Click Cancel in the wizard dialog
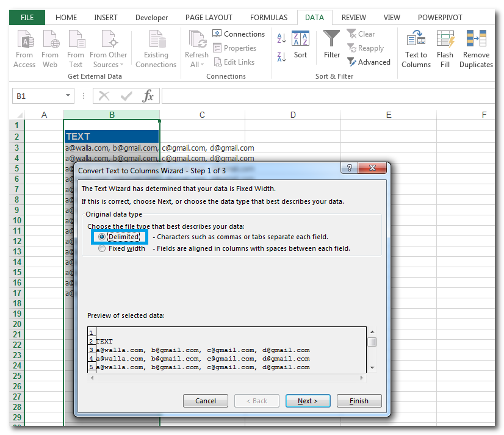The height and width of the screenshot is (435, 504). 206,401
